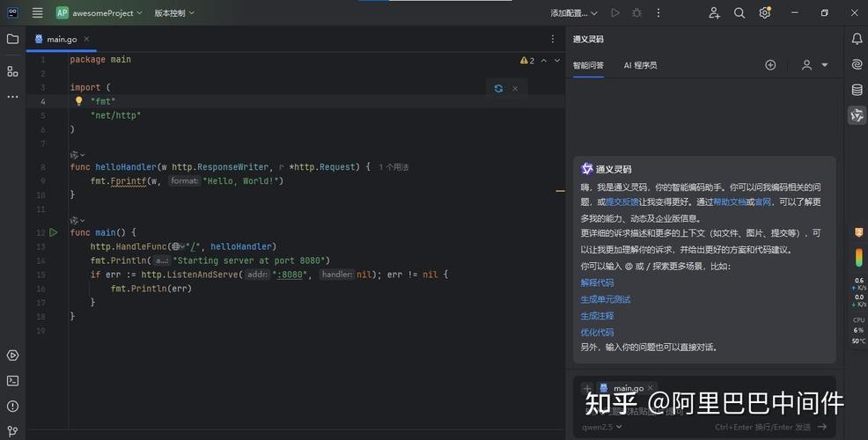
Task: Remove the main.go context chip
Action: click(x=651, y=387)
